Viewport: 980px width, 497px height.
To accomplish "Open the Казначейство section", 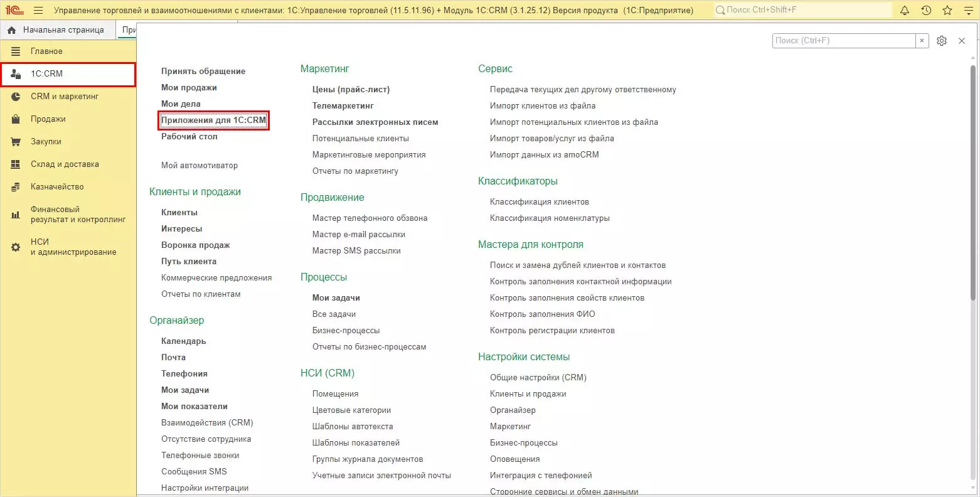I will click(68, 187).
